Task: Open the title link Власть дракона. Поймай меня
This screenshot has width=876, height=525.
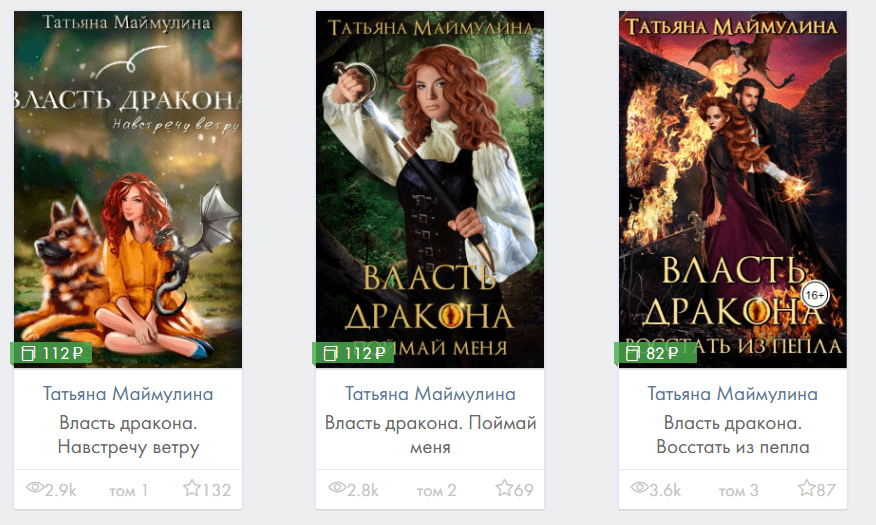Action: click(x=430, y=435)
